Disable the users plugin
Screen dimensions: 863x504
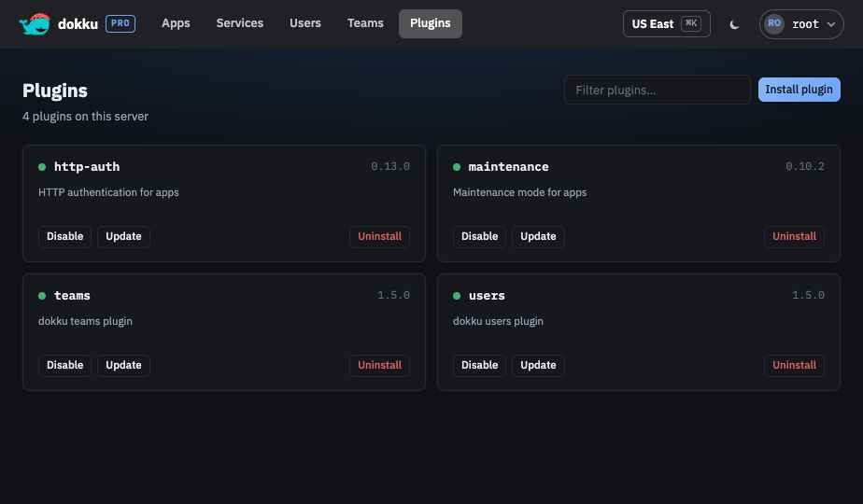pos(479,365)
